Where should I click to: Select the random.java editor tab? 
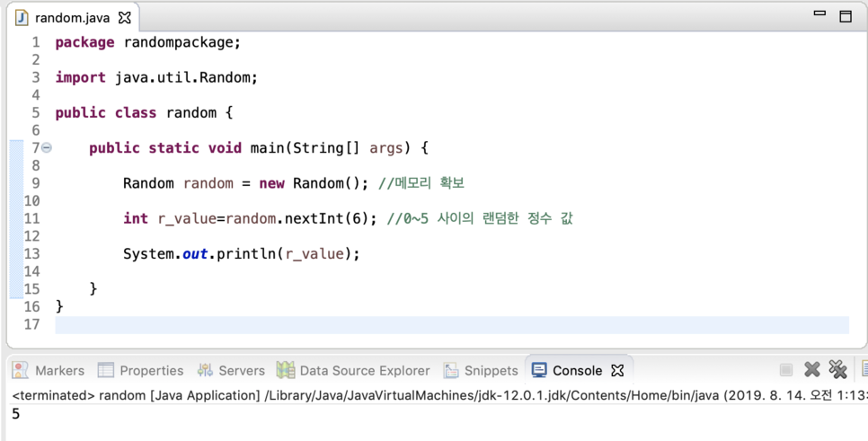(x=73, y=18)
